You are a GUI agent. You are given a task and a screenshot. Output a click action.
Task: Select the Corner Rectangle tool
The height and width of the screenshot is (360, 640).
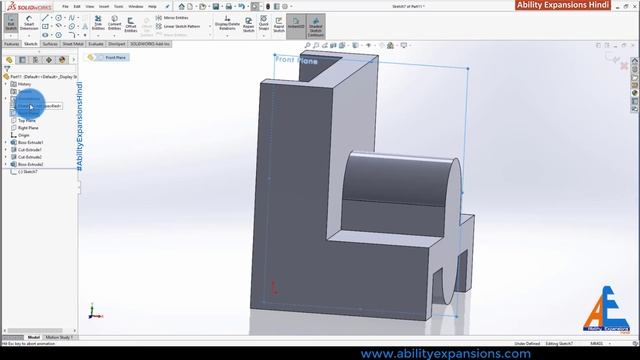45,27
